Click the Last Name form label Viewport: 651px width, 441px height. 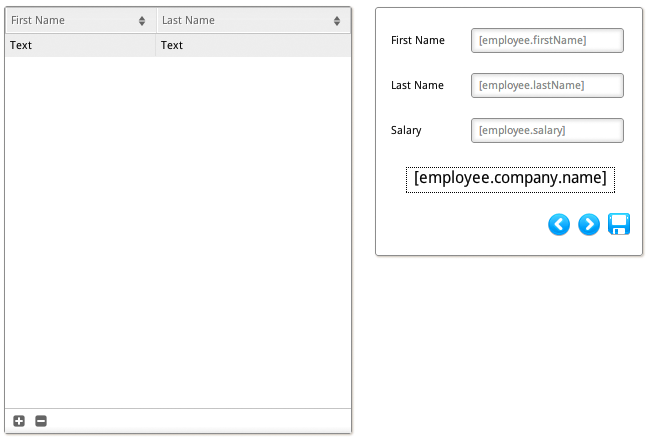click(x=417, y=86)
